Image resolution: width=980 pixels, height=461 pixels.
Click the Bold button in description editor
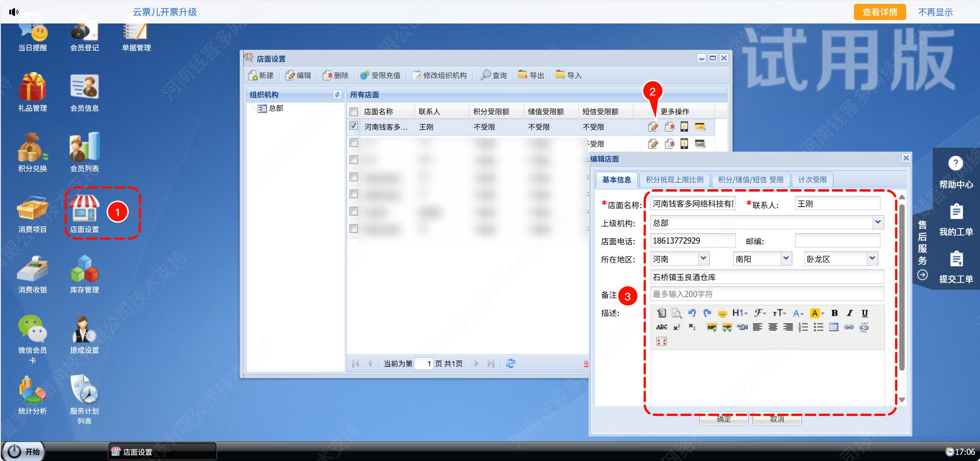(834, 313)
